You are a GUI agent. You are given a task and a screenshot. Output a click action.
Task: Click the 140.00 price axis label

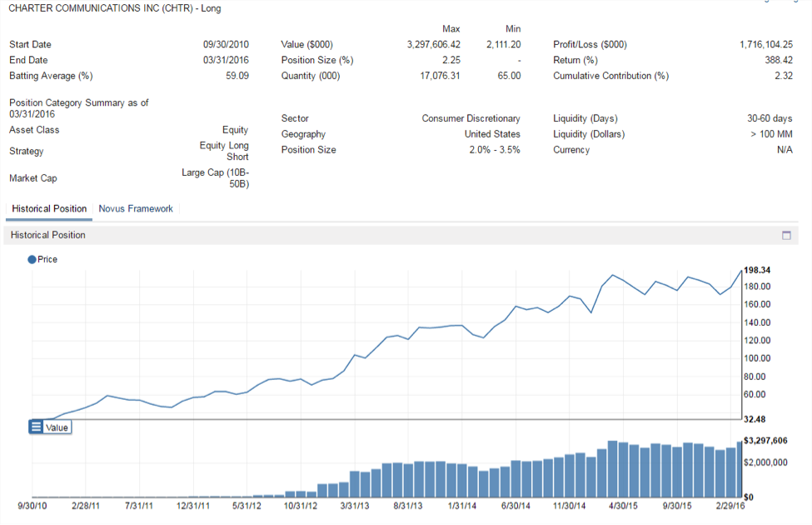pos(757,322)
